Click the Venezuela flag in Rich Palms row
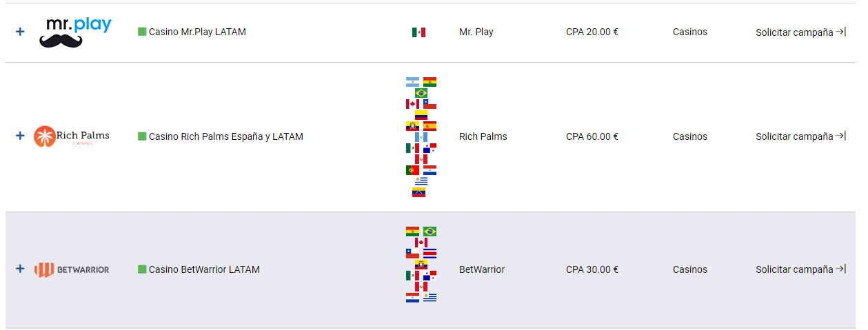868x330 pixels. click(418, 192)
